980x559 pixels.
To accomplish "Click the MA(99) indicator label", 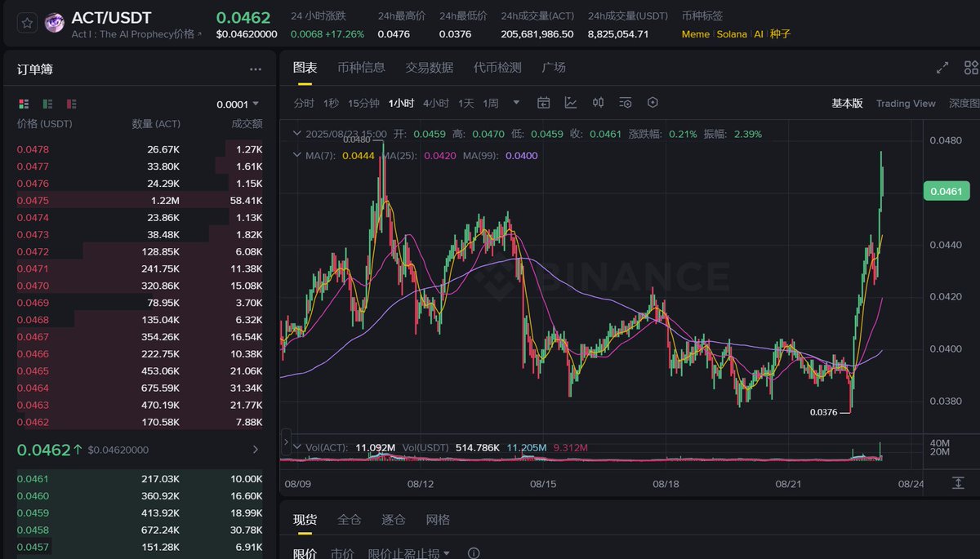I will [480, 155].
